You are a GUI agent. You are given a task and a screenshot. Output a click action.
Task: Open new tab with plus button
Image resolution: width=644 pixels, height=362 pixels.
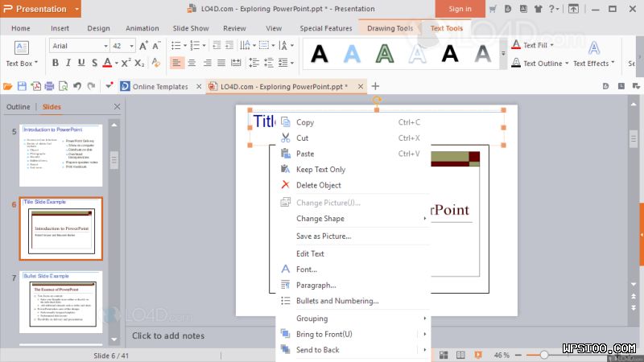(375, 86)
